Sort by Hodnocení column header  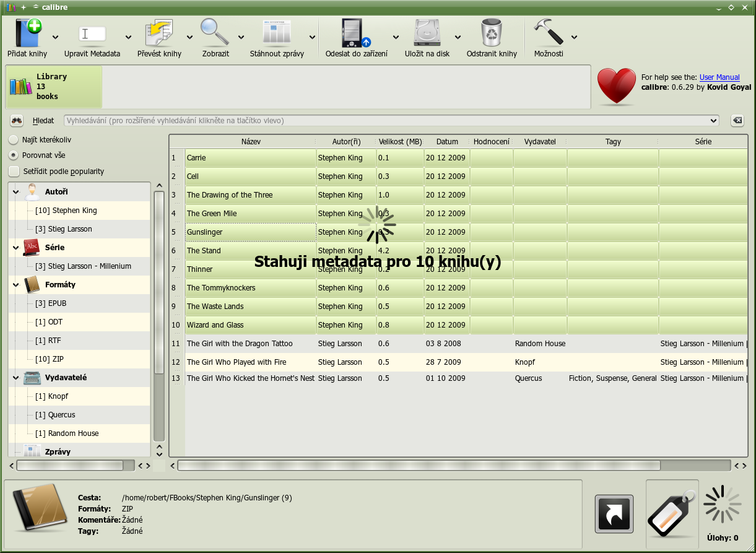pyautogui.click(x=492, y=142)
